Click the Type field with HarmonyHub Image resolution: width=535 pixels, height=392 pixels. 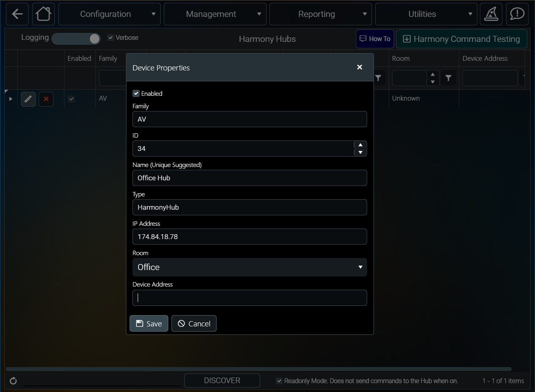coord(250,207)
